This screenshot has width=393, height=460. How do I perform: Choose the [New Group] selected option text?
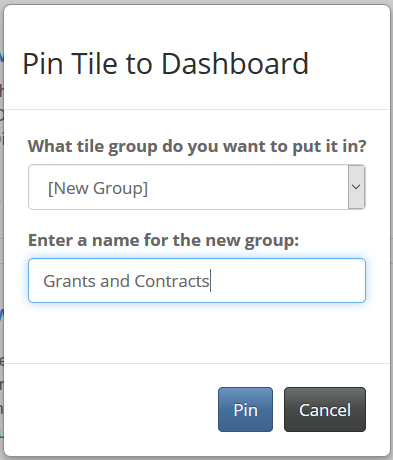tap(98, 188)
